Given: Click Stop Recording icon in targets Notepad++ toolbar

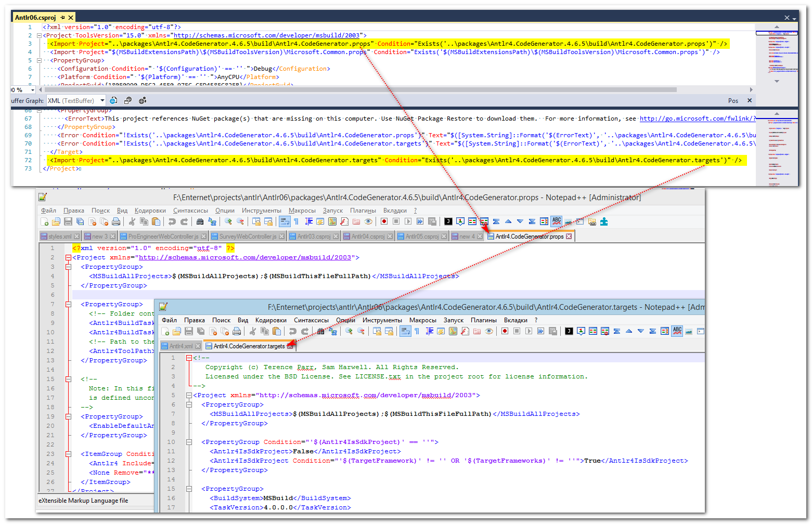Looking at the screenshot, I should [x=517, y=331].
